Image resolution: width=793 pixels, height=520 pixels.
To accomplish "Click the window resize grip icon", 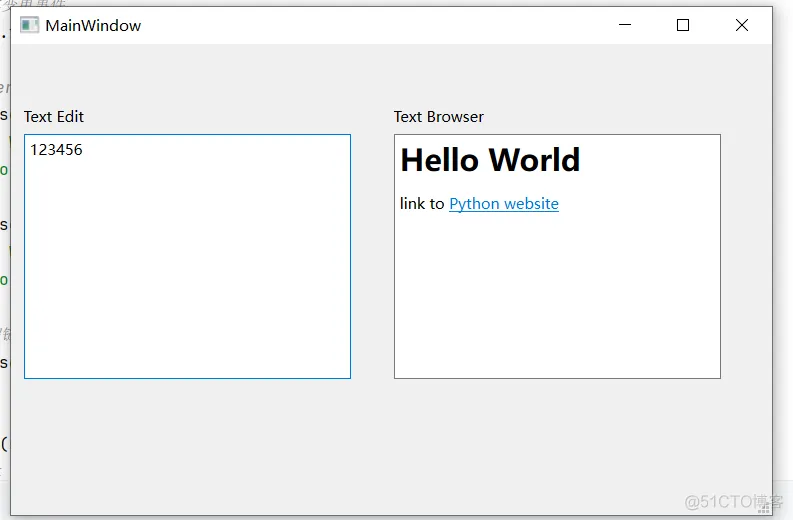I will [764, 508].
